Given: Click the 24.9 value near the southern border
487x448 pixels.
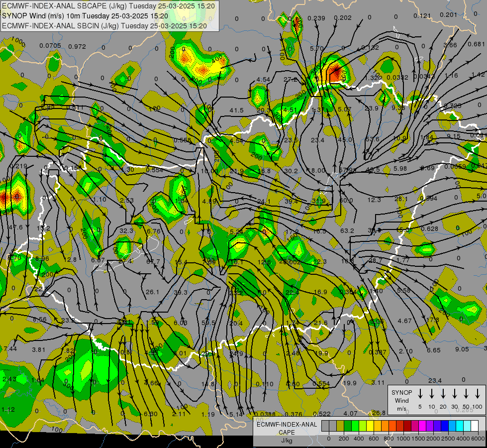Looking at the screenshot, I should tap(236, 353).
